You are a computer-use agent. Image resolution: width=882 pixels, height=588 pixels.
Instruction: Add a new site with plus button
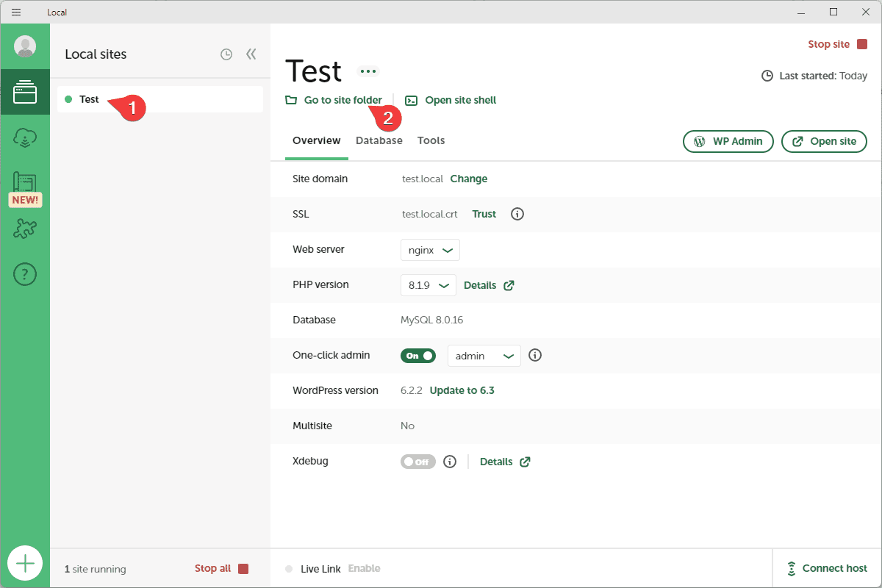tap(25, 564)
